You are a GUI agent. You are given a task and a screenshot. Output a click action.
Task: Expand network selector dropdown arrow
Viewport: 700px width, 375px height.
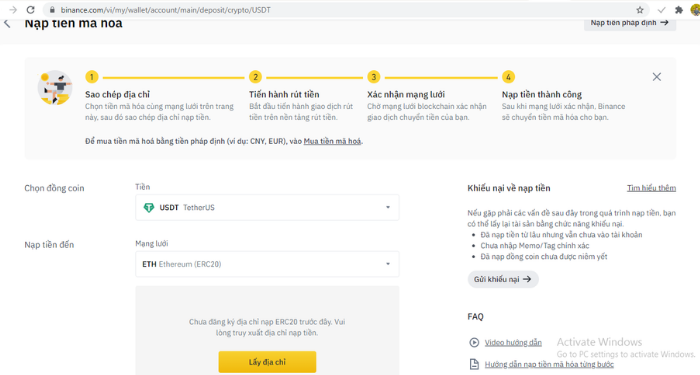(x=388, y=264)
